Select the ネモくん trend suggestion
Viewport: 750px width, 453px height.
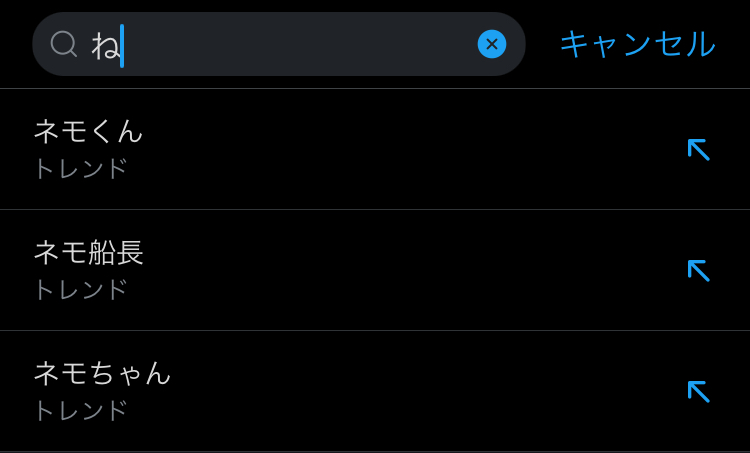89,131
